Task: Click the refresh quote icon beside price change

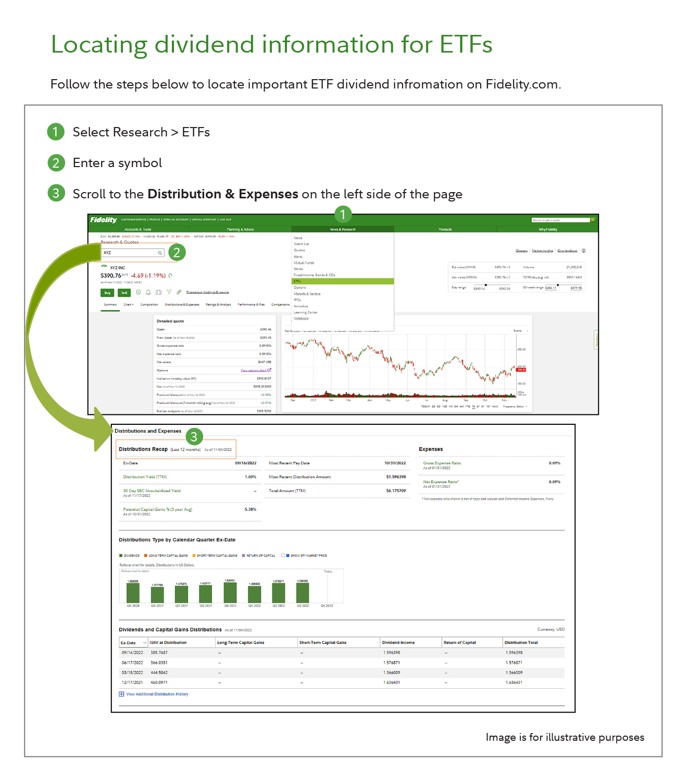Action: [170, 275]
